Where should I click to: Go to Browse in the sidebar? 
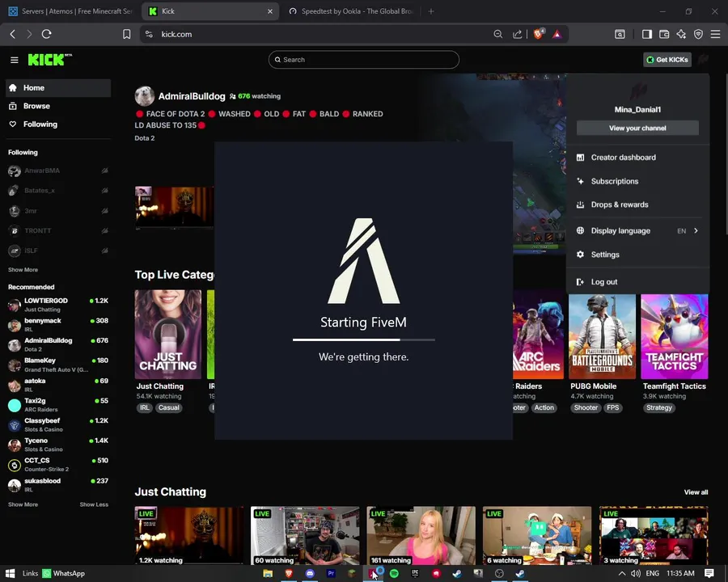(x=58, y=106)
